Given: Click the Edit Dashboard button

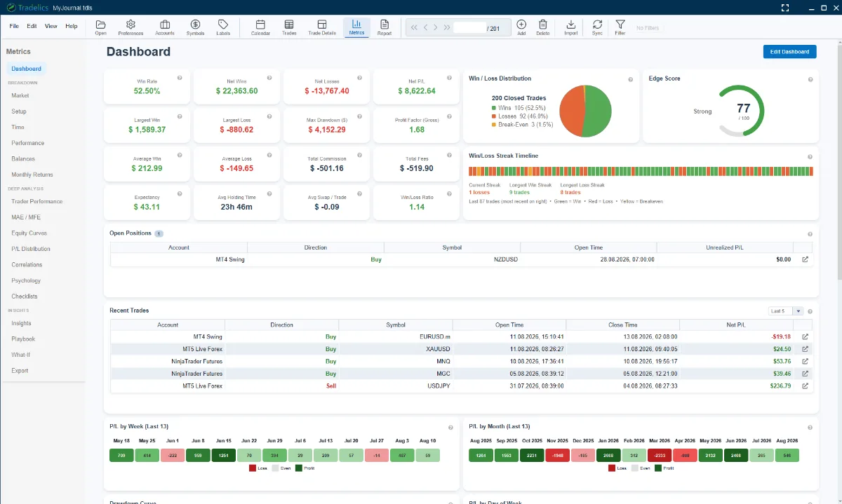Looking at the screenshot, I should pos(789,52).
